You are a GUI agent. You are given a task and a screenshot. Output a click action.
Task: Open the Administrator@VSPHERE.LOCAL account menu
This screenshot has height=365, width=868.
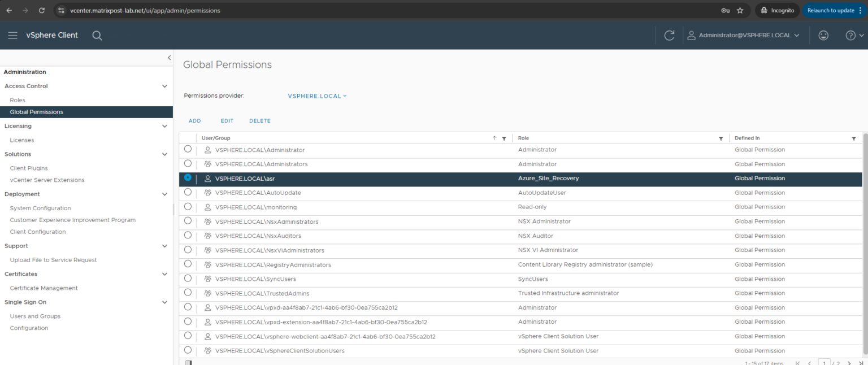(x=743, y=35)
